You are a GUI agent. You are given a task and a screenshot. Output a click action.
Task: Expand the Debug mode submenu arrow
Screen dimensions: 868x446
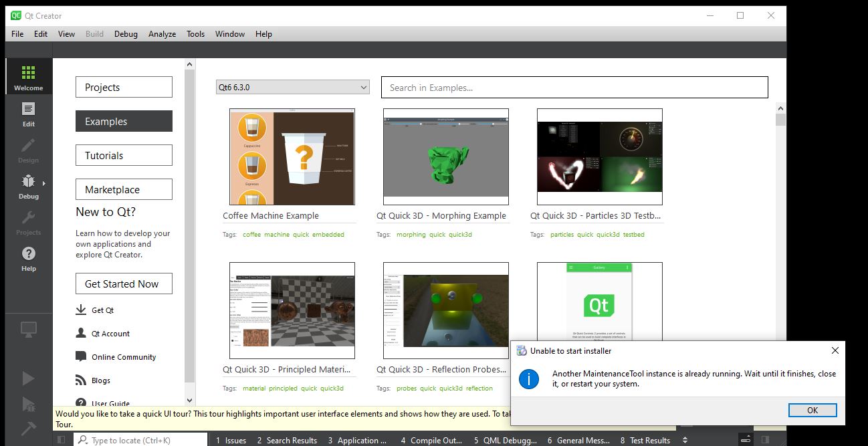tap(44, 183)
